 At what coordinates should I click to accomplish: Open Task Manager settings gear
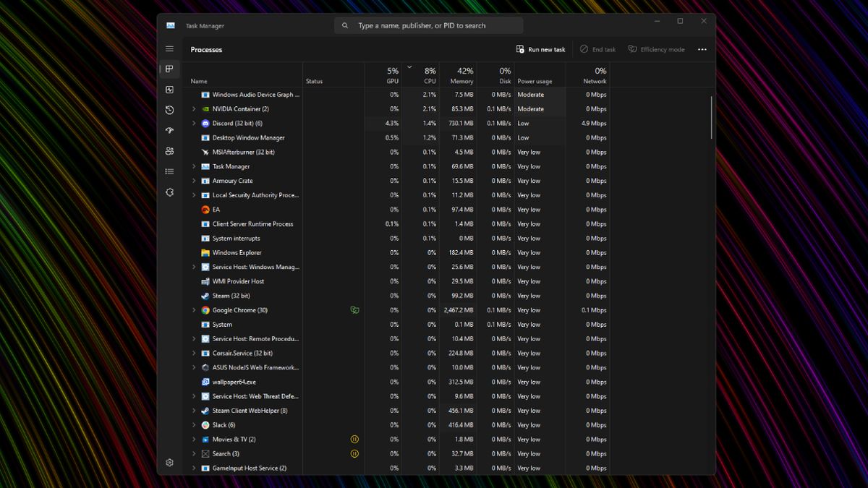169,462
